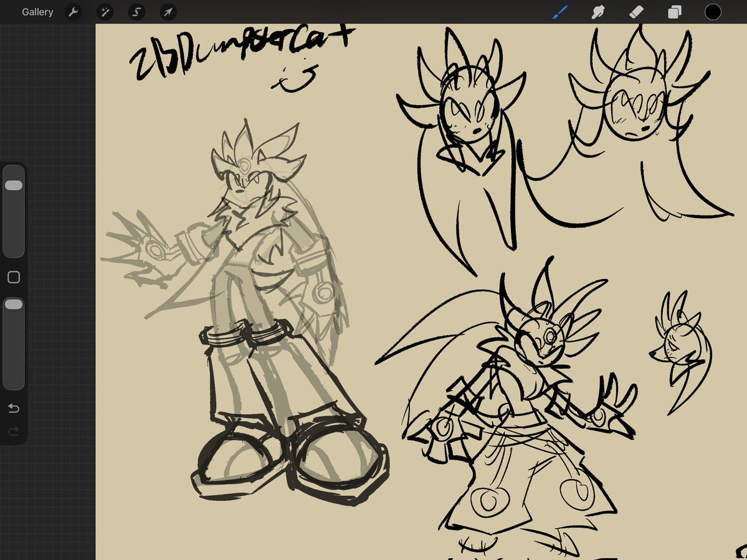The height and width of the screenshot is (560, 747).
Task: Return to the Gallery
Action: click(37, 12)
